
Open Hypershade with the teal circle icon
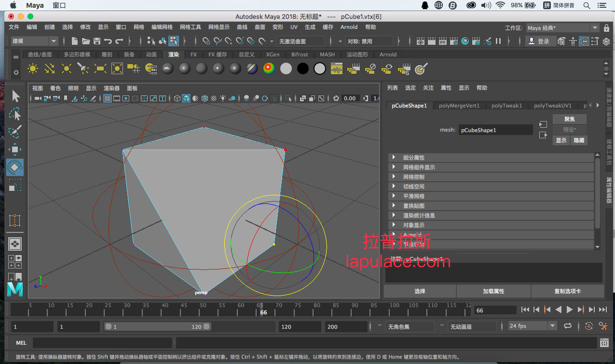click(465, 41)
